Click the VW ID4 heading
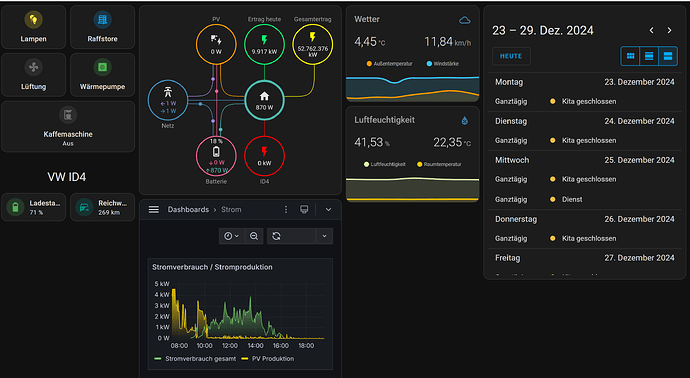The image size is (690, 378). click(67, 177)
